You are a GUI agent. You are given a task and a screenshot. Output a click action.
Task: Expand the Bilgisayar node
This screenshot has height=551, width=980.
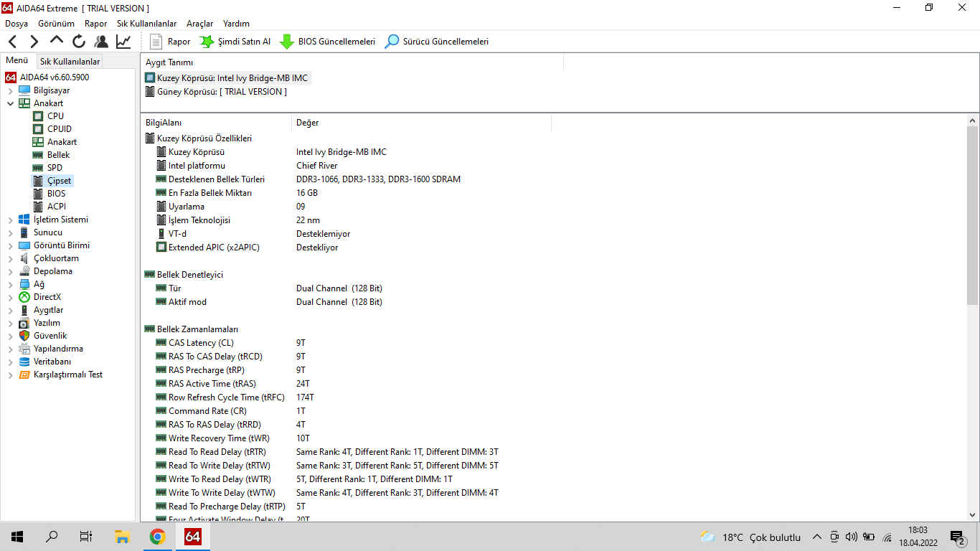click(x=11, y=90)
